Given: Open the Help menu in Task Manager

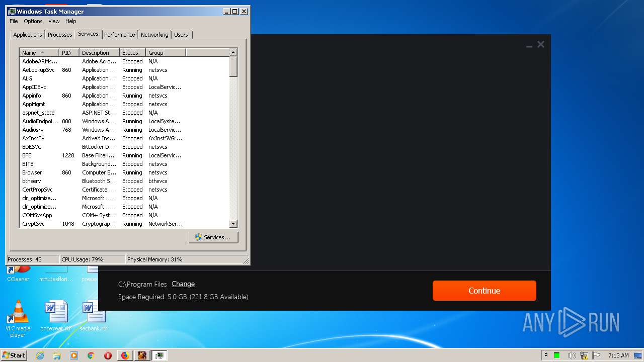Looking at the screenshot, I should [71, 21].
